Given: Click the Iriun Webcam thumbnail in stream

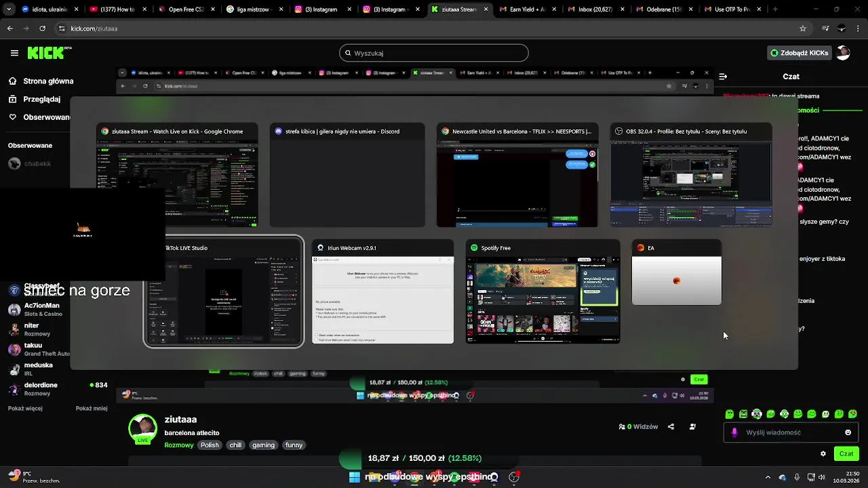Looking at the screenshot, I should (383, 291).
